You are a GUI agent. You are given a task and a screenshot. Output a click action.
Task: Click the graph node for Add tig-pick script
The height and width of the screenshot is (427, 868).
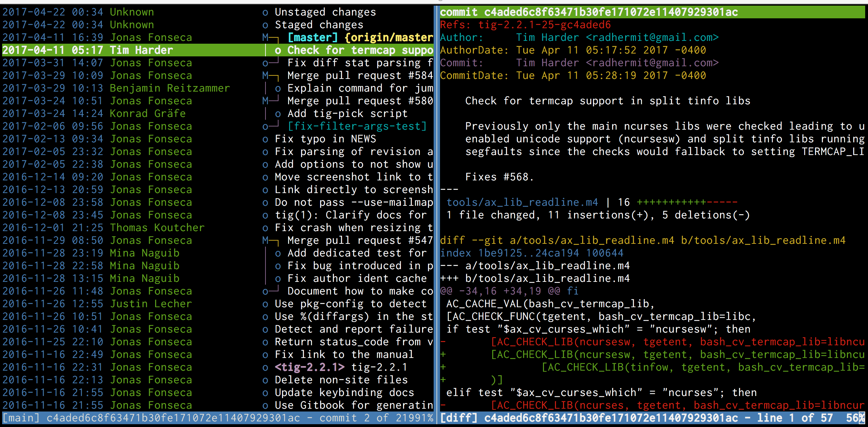click(278, 114)
